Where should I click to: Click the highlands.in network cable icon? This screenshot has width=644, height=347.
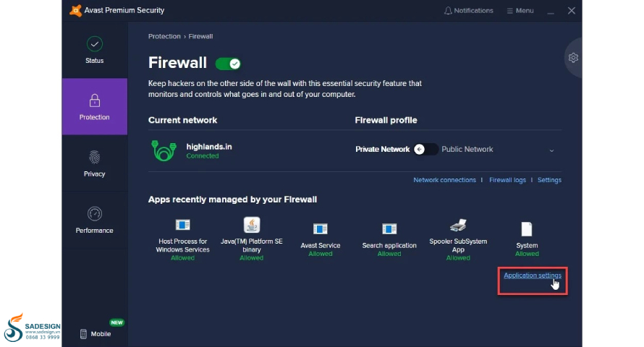pos(164,150)
